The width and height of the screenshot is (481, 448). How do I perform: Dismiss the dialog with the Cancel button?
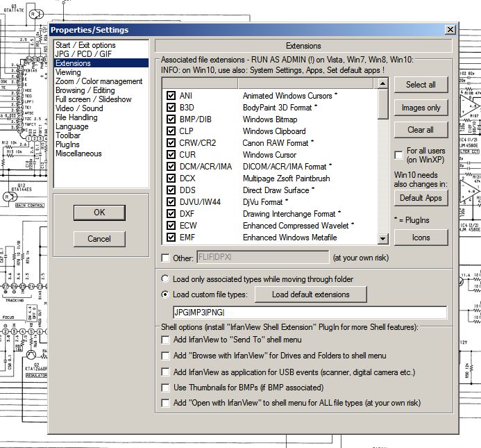pyautogui.click(x=99, y=239)
